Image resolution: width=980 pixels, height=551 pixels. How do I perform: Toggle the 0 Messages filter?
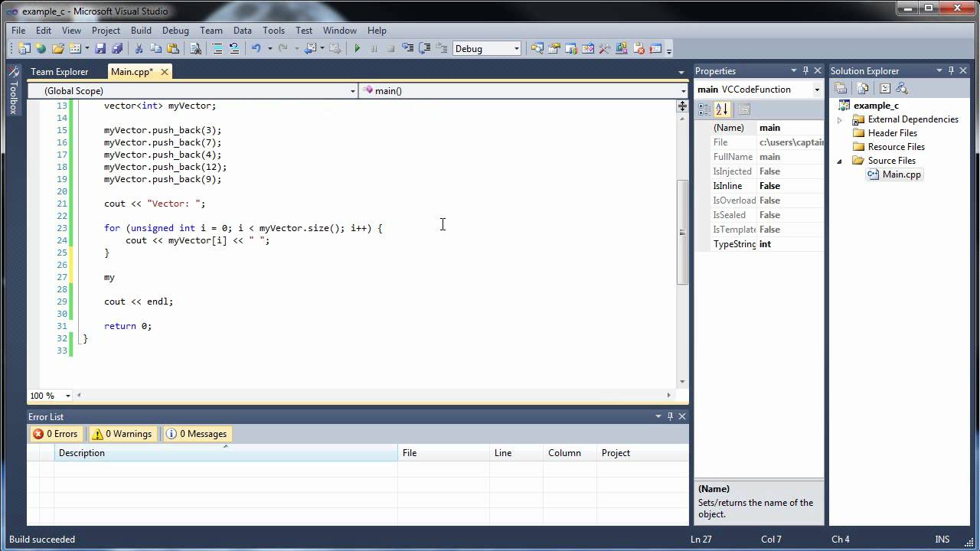(197, 434)
